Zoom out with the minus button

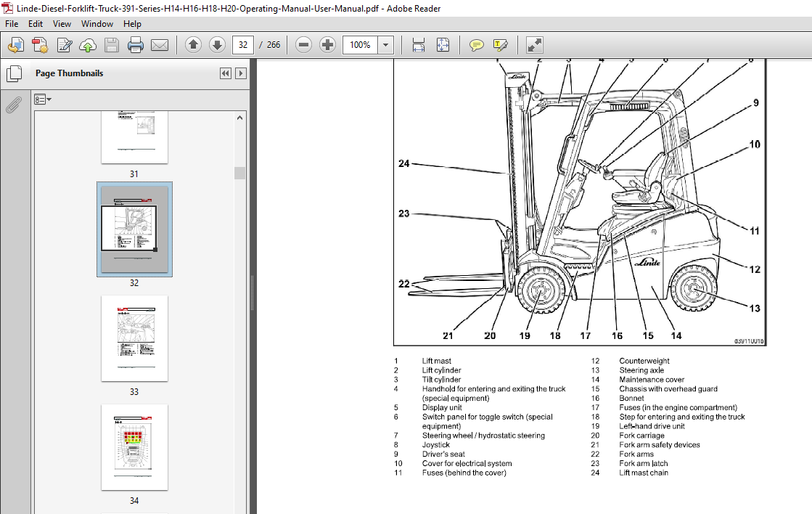[303, 45]
